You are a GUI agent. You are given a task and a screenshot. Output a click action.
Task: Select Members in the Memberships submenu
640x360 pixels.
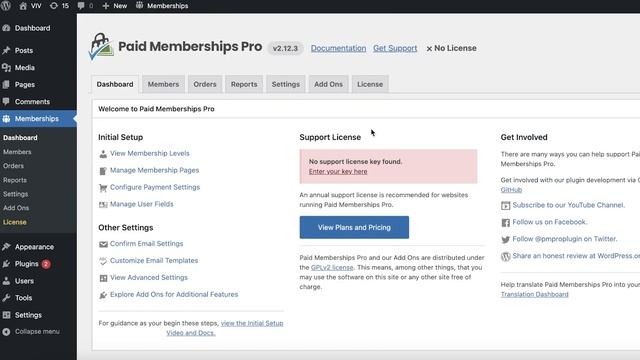(17, 152)
